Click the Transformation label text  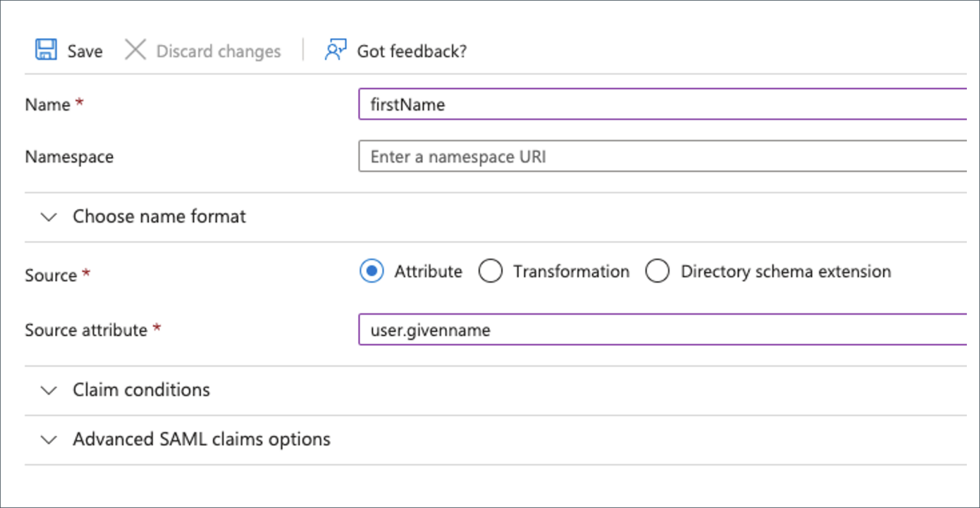point(571,272)
